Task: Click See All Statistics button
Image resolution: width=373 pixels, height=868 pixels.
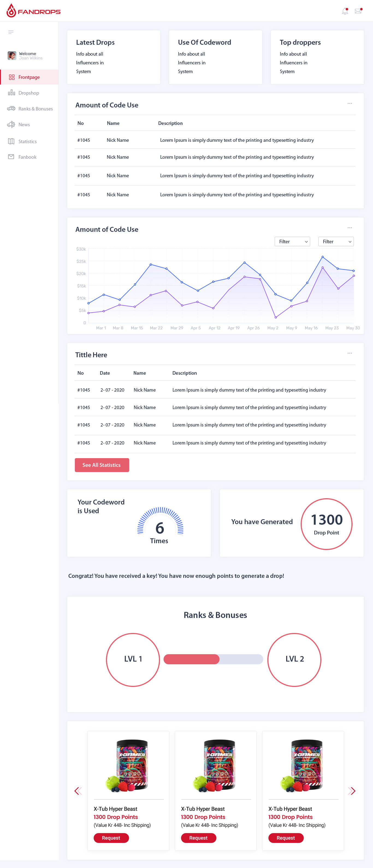Action: tap(102, 465)
